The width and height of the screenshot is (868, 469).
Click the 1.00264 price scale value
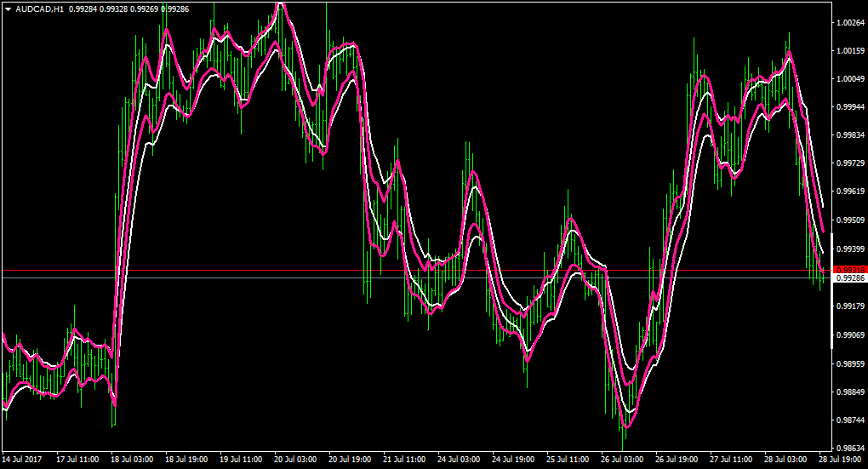[x=851, y=23]
